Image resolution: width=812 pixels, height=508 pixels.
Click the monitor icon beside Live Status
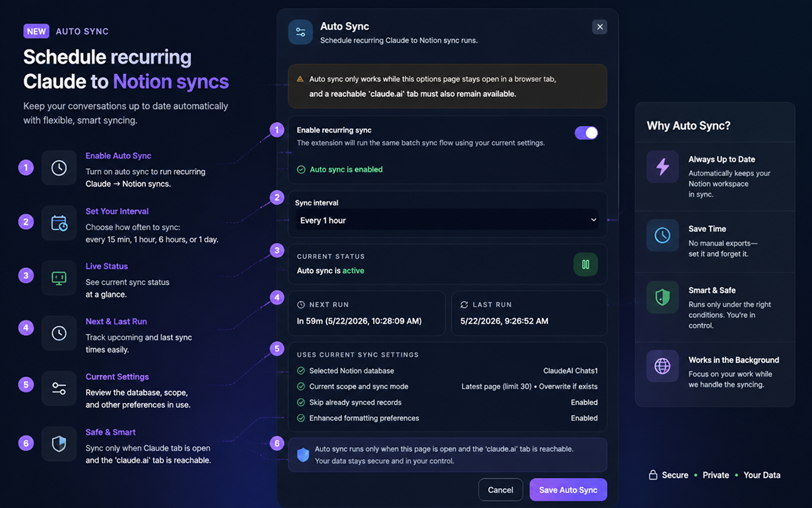[x=59, y=278]
